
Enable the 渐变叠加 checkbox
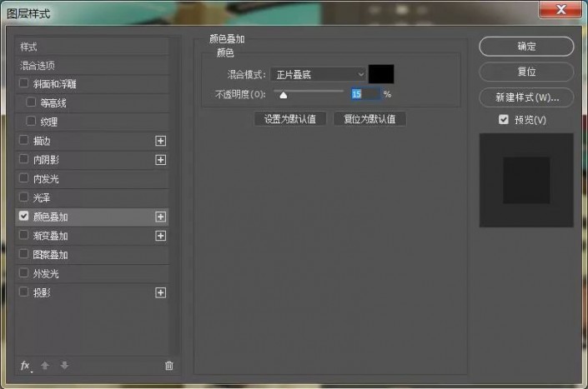(x=23, y=235)
